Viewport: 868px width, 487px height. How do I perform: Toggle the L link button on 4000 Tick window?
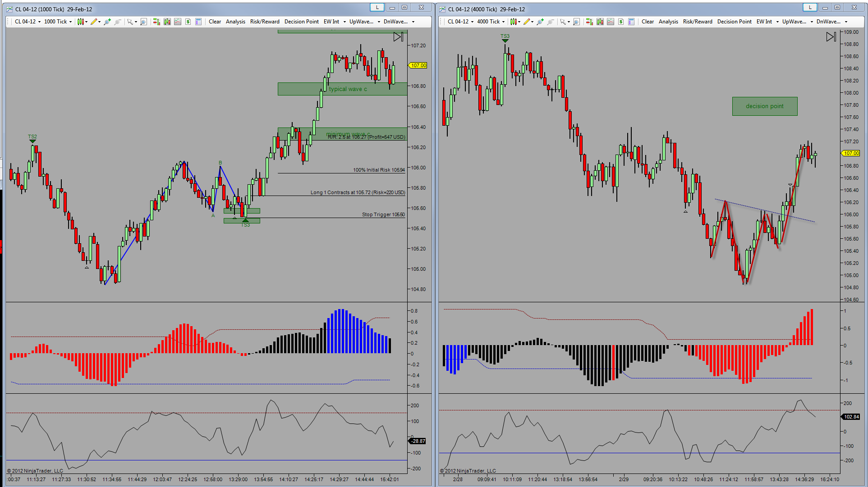click(810, 7)
